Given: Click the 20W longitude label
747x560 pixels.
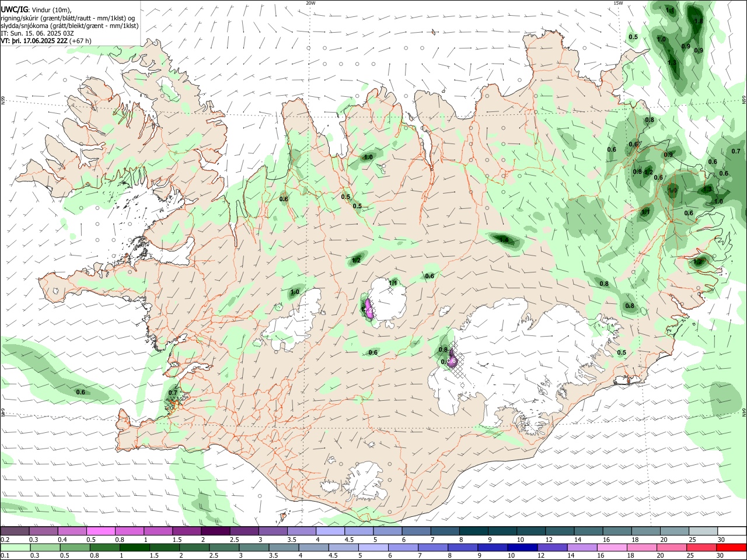Looking at the screenshot, I should coord(310,3).
